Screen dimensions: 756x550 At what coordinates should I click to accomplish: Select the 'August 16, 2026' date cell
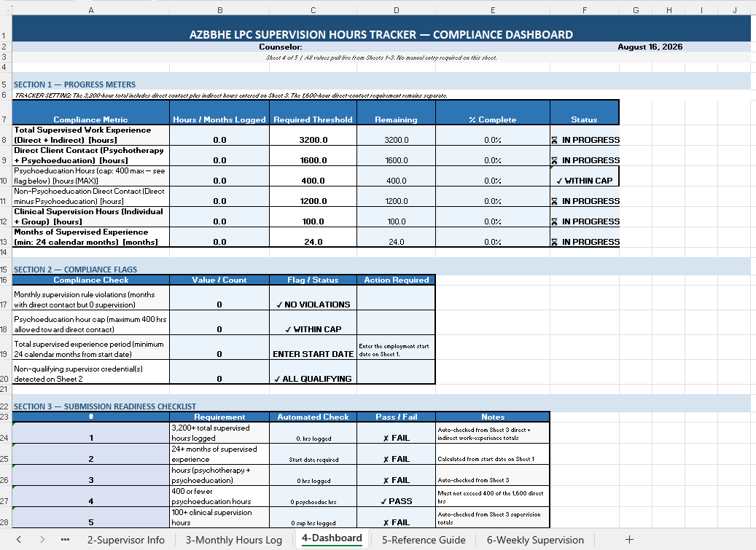click(650, 47)
